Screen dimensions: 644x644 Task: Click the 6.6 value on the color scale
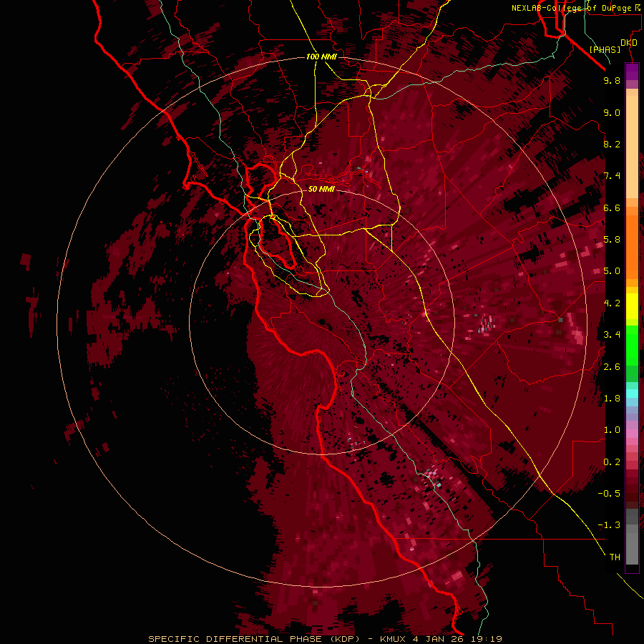pyautogui.click(x=612, y=208)
